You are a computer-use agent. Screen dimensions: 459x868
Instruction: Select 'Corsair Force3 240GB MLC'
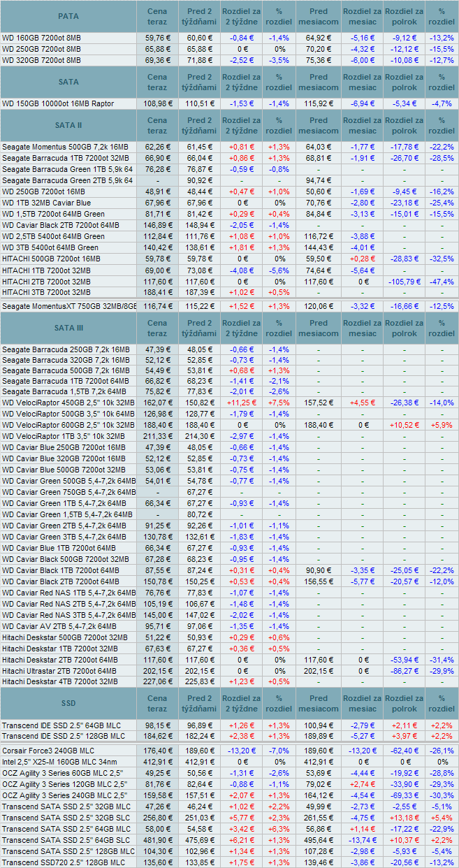[48, 751]
